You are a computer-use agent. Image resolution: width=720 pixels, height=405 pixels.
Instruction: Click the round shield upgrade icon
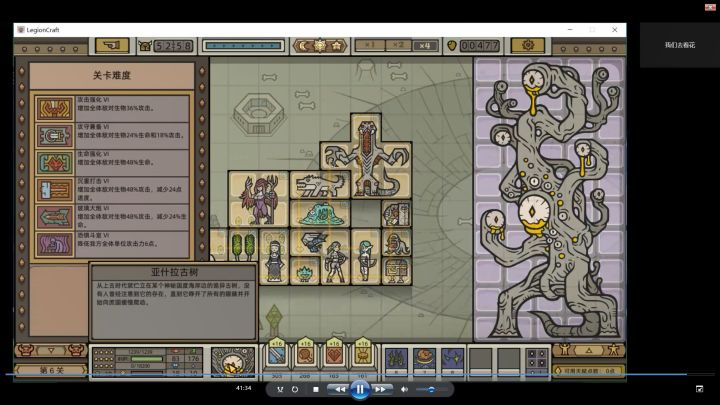305,356
